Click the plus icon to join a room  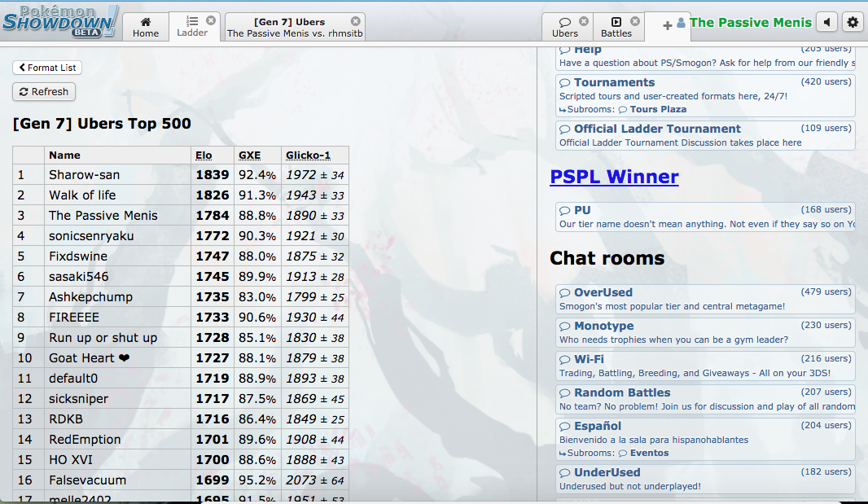pyautogui.click(x=667, y=25)
